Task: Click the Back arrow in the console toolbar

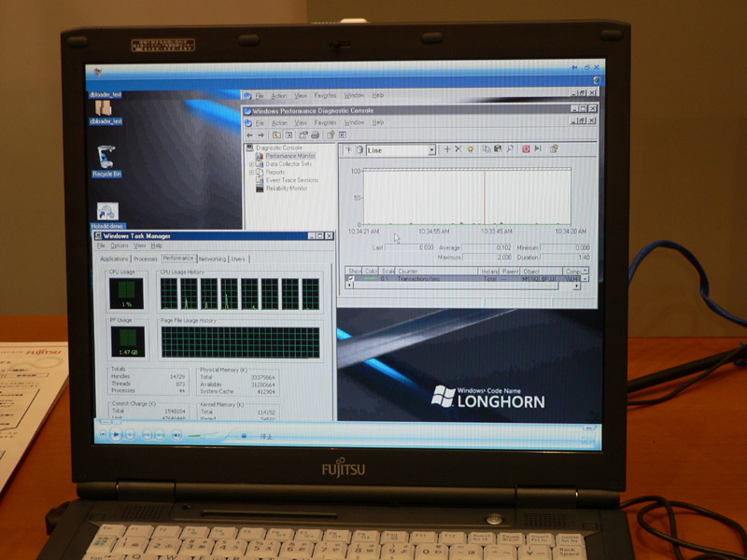Action: point(249,135)
